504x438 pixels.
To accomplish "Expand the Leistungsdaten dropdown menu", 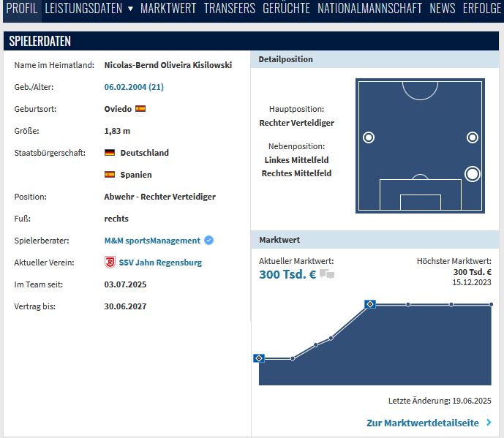I will pos(130,9).
